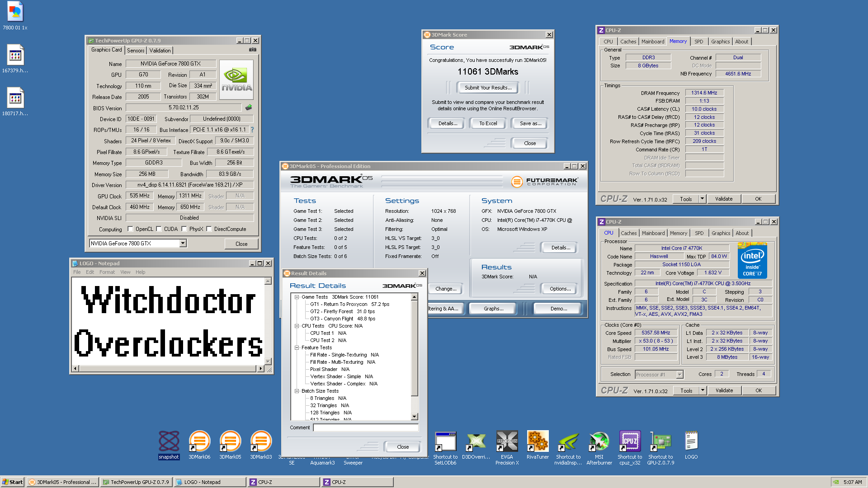Screen dimensions: 868x488
Task: Open the 7800 01 1x desktop file
Action: 15,15
